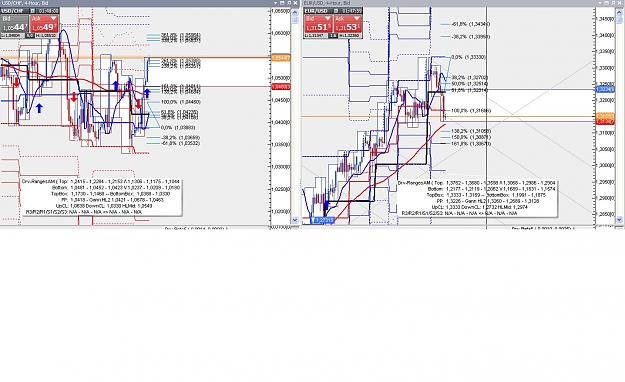Select the 161,8% Fibonacci label on EUR/USD chart

coord(471,144)
